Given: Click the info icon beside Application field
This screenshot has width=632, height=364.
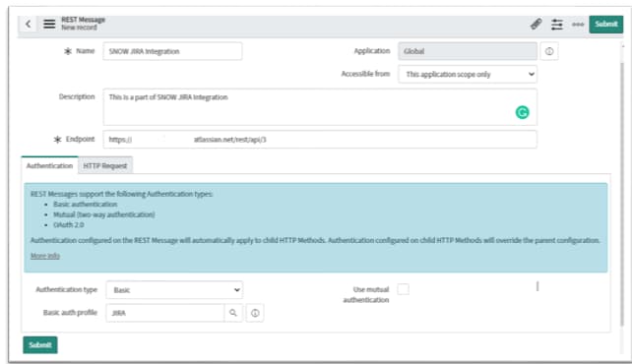Looking at the screenshot, I should tap(549, 51).
